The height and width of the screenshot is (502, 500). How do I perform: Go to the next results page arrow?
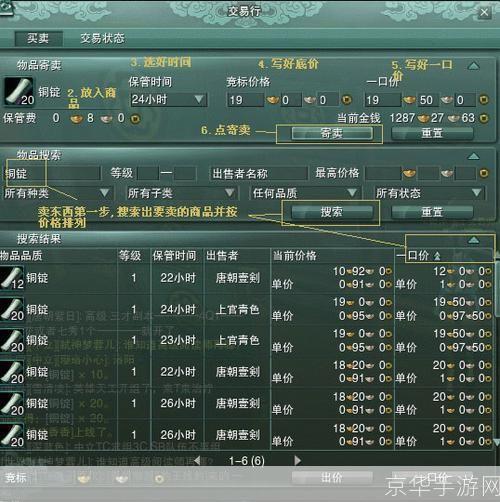(298, 461)
